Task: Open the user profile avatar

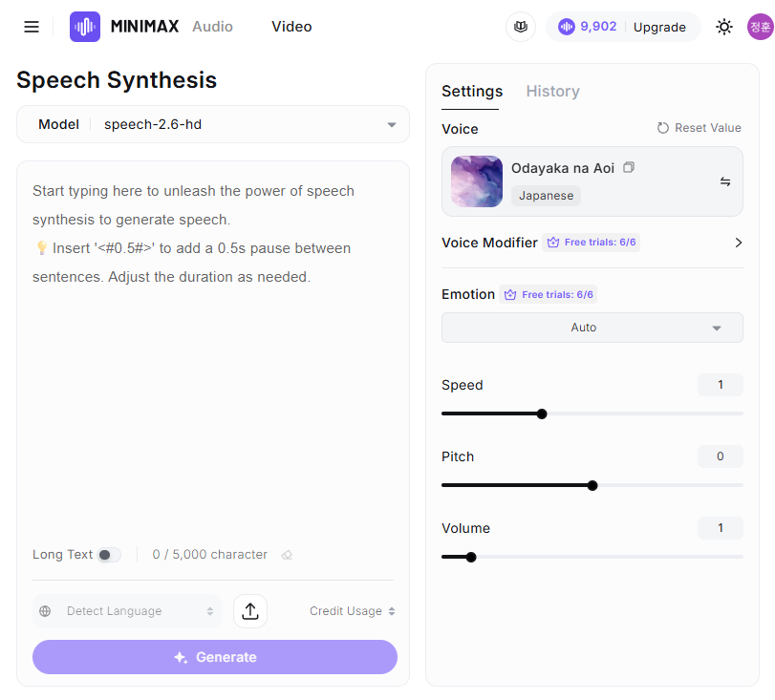Action: tap(760, 27)
